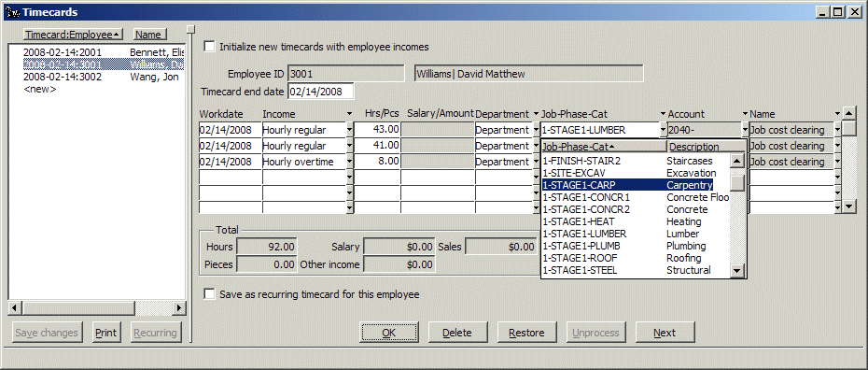Open Account dropdown for 2040- cell
868x370 pixels.
tap(745, 130)
